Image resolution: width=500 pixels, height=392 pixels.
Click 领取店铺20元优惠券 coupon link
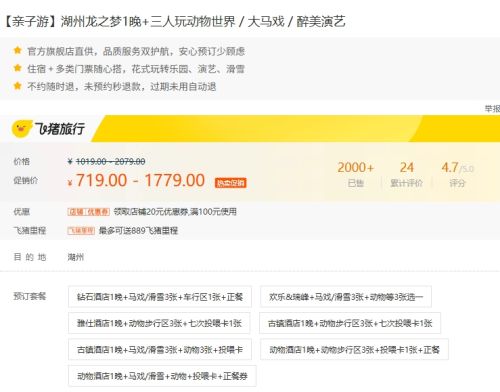pyautogui.click(x=175, y=212)
